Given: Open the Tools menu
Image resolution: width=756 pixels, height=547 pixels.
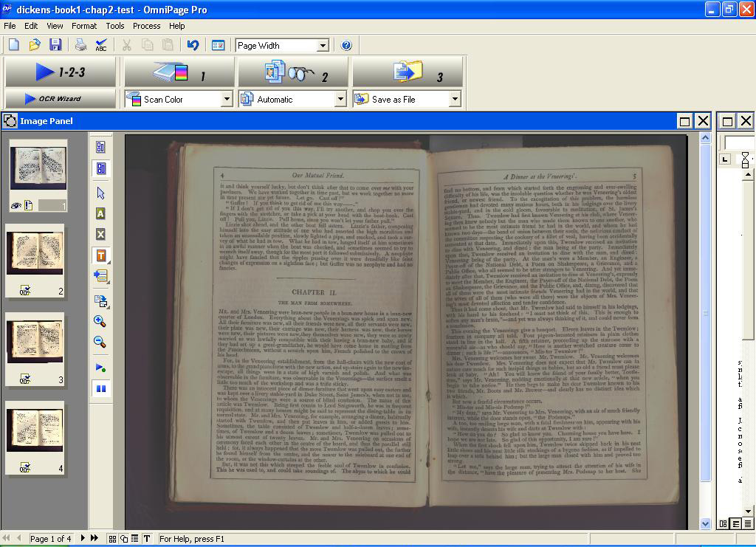Looking at the screenshot, I should (x=114, y=26).
